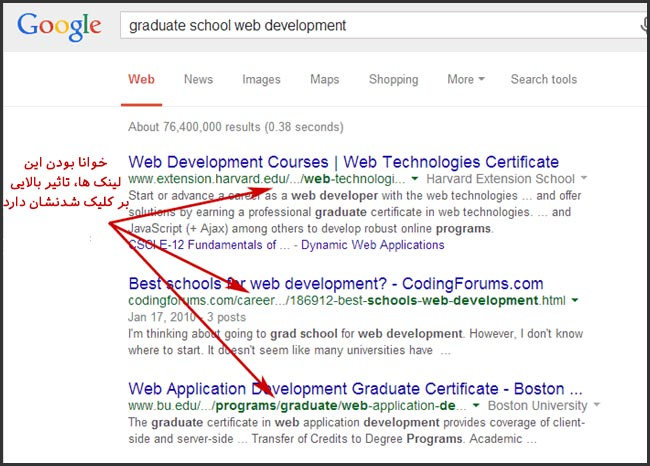Open Web Development Courses Harvard result
Image resolution: width=650 pixels, height=466 pixels.
click(344, 162)
